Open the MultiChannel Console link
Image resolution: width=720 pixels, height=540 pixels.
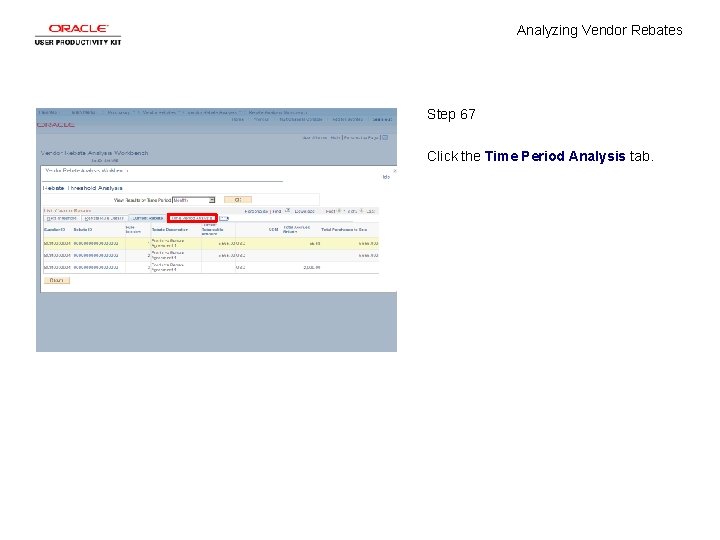(301, 119)
